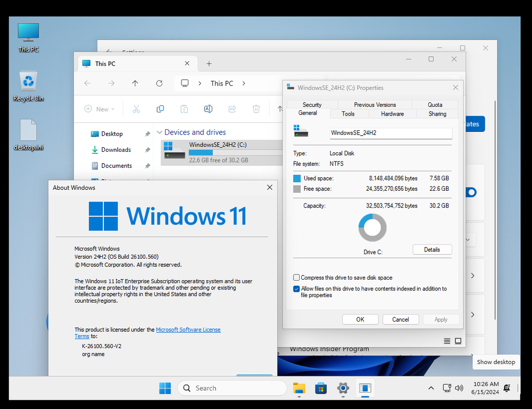Click the taskbar clock and date
This screenshot has width=532, height=409.
click(x=485, y=388)
